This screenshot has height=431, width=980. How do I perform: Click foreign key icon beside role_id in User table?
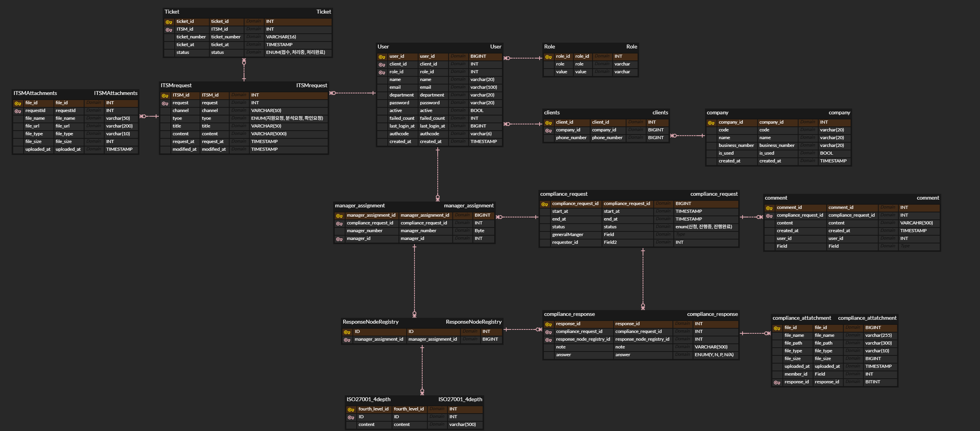point(382,72)
